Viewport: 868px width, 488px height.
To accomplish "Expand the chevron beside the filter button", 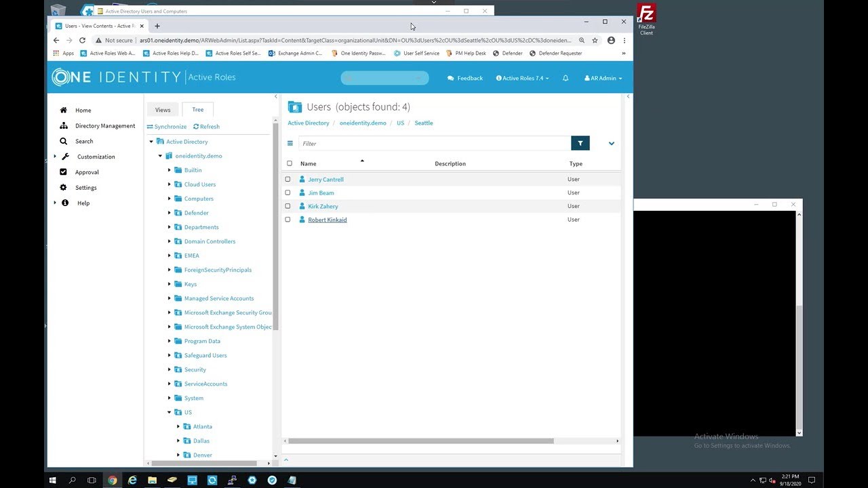I will click(x=612, y=143).
